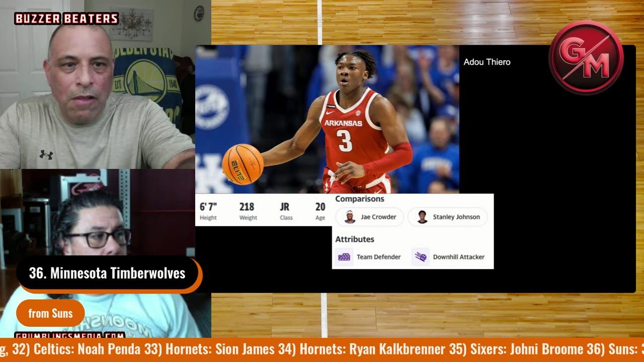The image size is (644, 362).
Task: Click the Team Defender label
Action: click(x=379, y=257)
